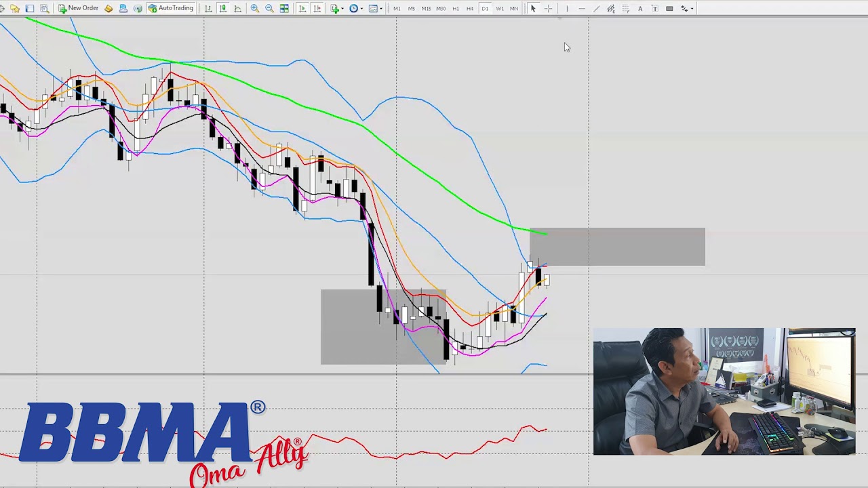Screen dimensions: 868x488
Task: Zoom out of the chart
Action: pos(269,8)
